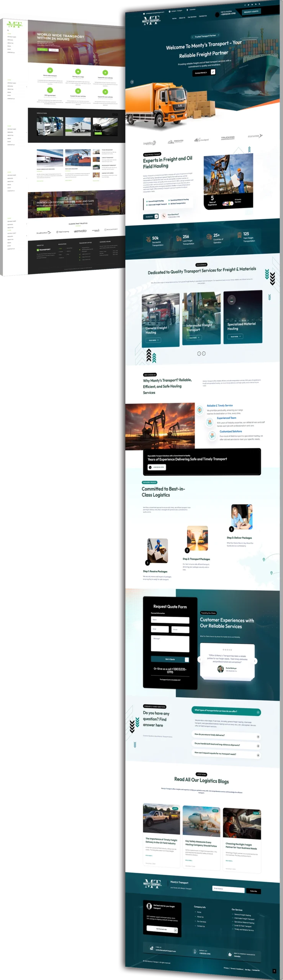Click the Facebook icon in top bar

[x=245, y=5]
